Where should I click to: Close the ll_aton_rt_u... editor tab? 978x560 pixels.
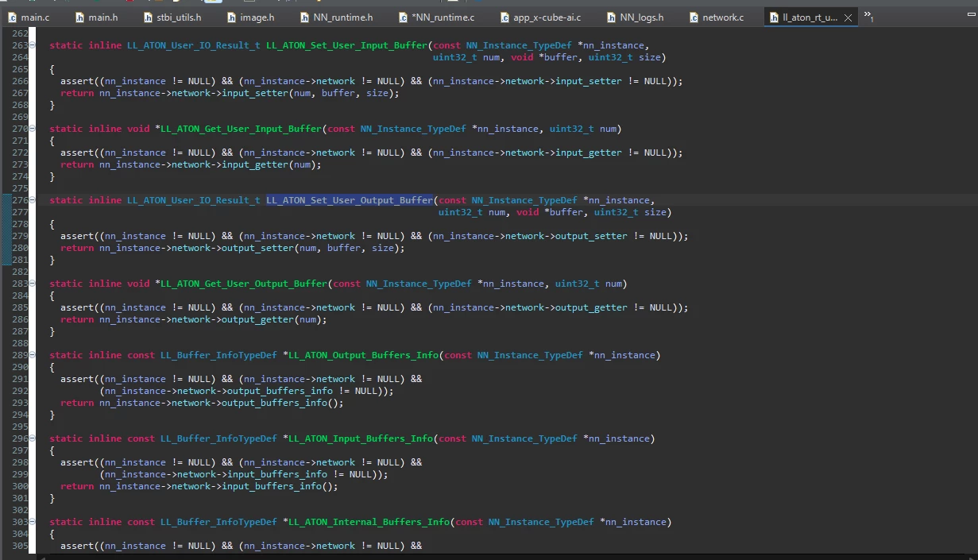click(x=849, y=17)
